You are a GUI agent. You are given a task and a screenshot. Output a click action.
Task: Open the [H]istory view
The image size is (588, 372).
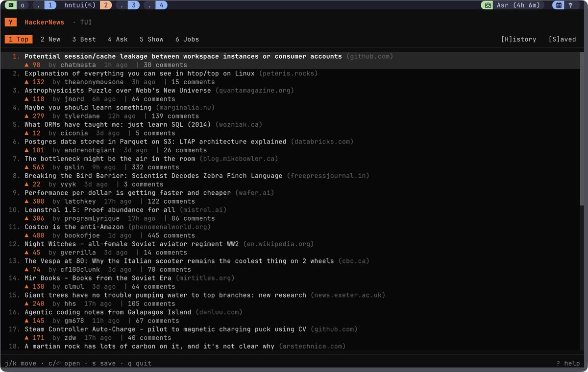(518, 39)
